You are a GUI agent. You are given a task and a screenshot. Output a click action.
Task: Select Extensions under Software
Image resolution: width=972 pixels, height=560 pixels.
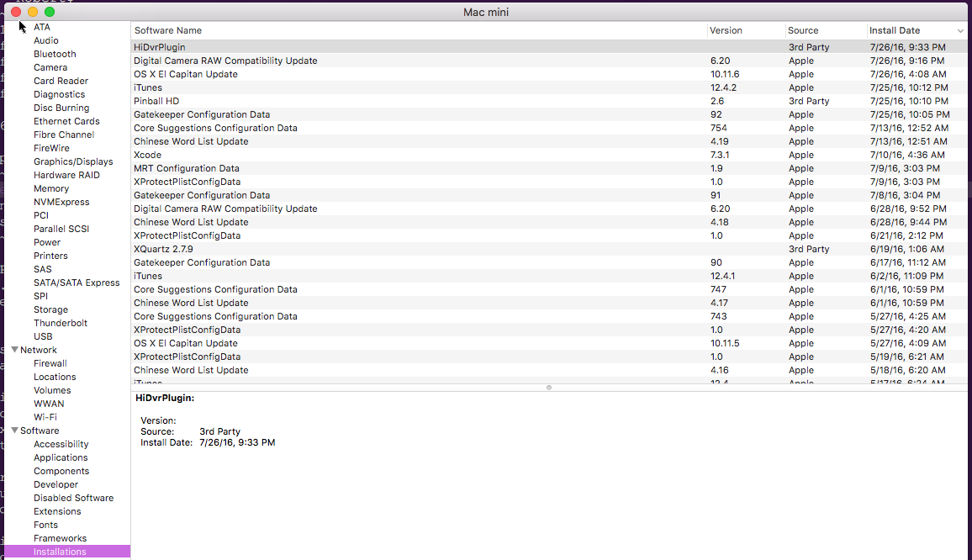click(x=57, y=511)
